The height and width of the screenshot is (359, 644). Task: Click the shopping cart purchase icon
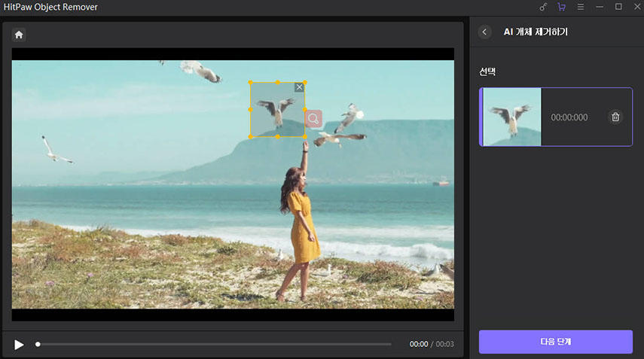pyautogui.click(x=561, y=7)
